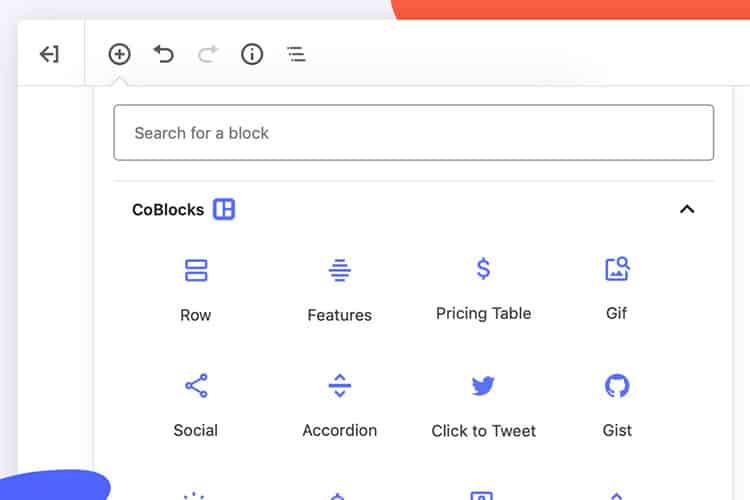
Task: Select the Features block icon
Action: coord(340,270)
